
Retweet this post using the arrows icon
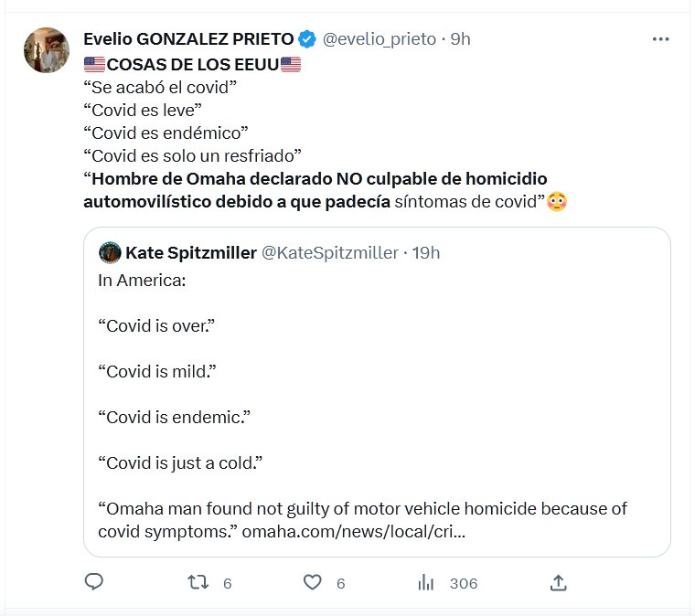pyautogui.click(x=198, y=582)
